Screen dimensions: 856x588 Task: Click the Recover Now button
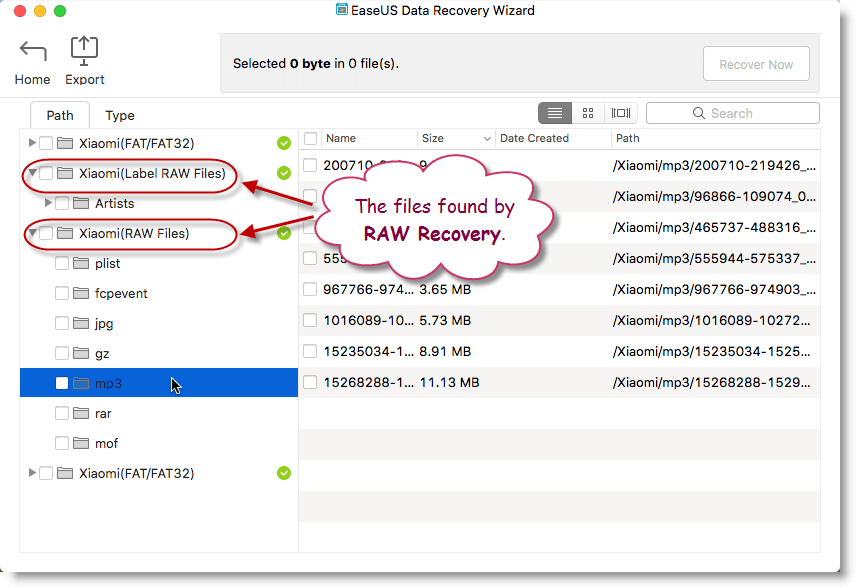click(x=756, y=64)
